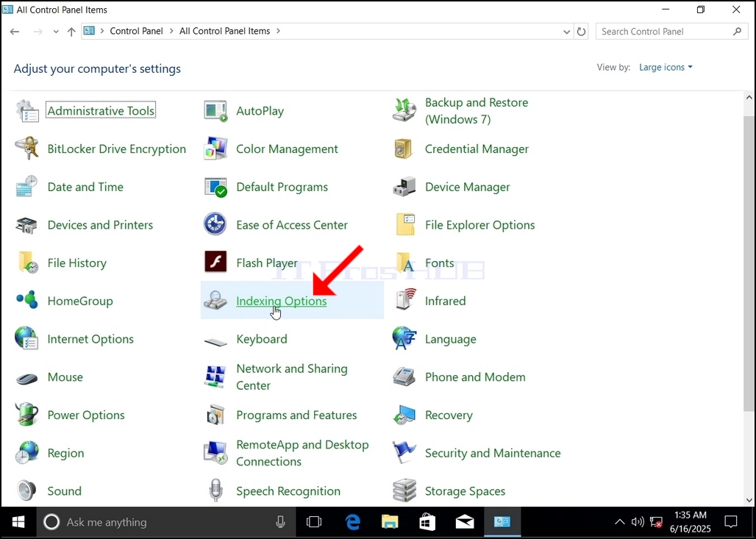Image resolution: width=756 pixels, height=539 pixels.
Task: Click the Network and Sharing Center link
Action: coord(292,377)
